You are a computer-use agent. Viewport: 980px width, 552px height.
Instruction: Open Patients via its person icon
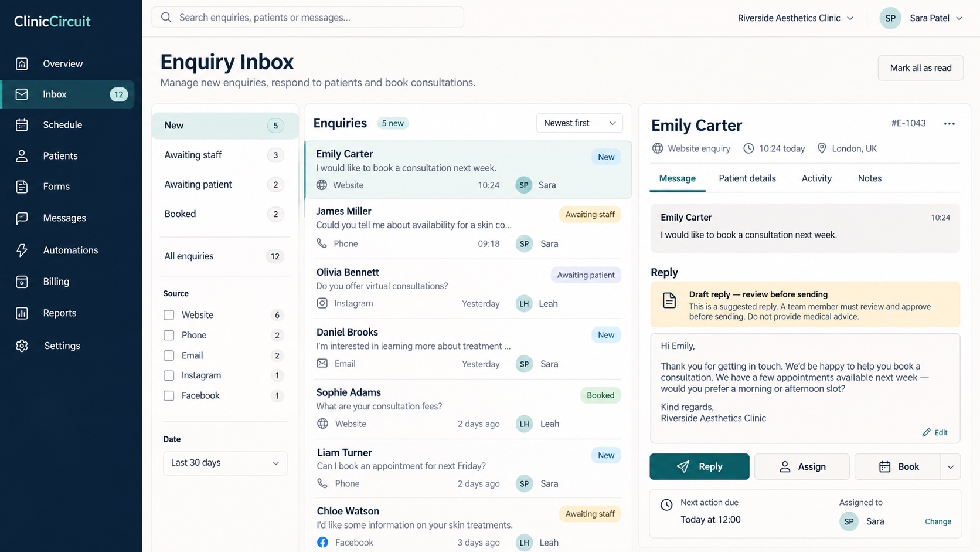tap(22, 155)
